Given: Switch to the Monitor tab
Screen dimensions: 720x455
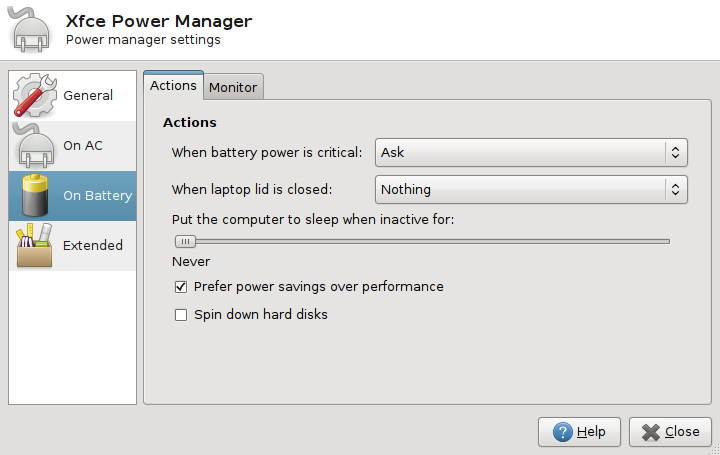Looking at the screenshot, I should tap(233, 87).
